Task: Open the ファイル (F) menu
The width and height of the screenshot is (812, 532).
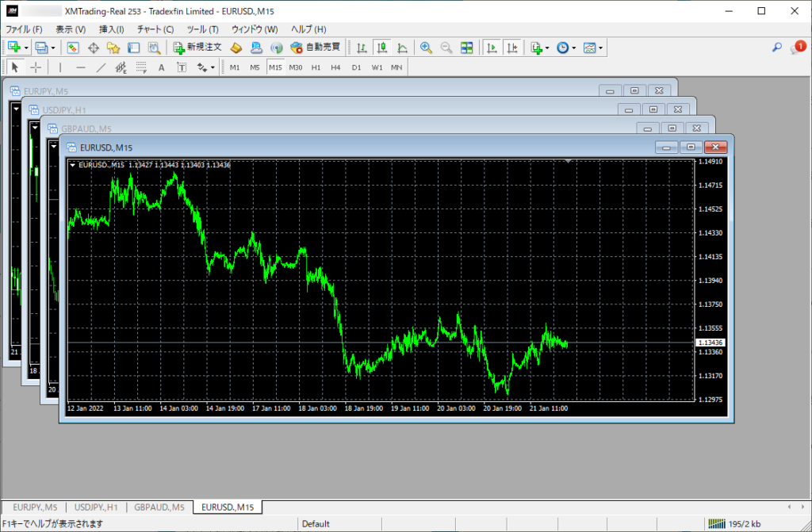Action: pyautogui.click(x=24, y=29)
